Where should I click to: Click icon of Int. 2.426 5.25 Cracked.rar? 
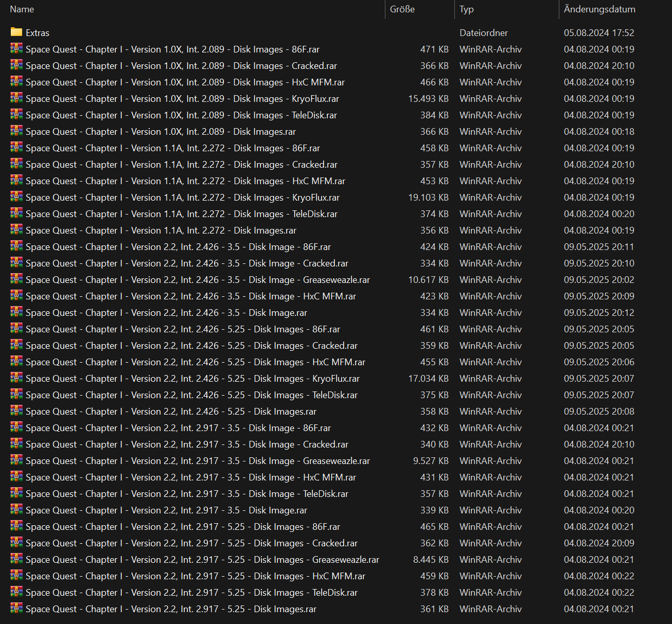(16, 345)
